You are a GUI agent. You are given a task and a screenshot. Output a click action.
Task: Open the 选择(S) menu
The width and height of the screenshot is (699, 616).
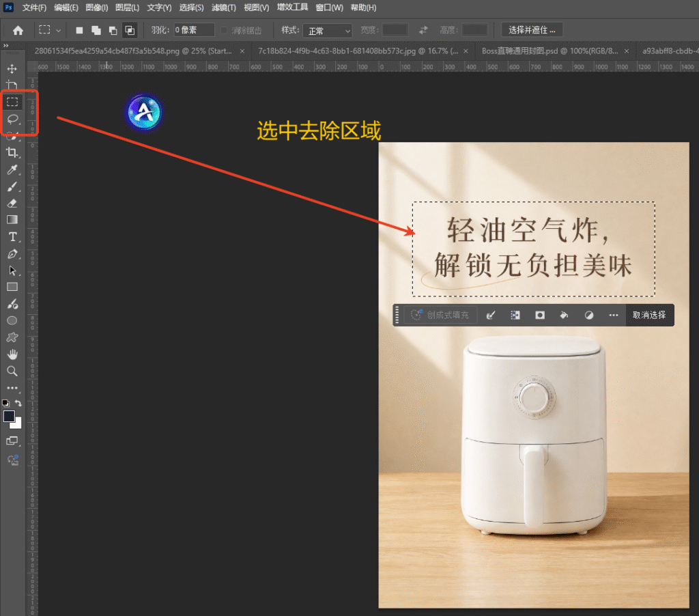pos(191,8)
